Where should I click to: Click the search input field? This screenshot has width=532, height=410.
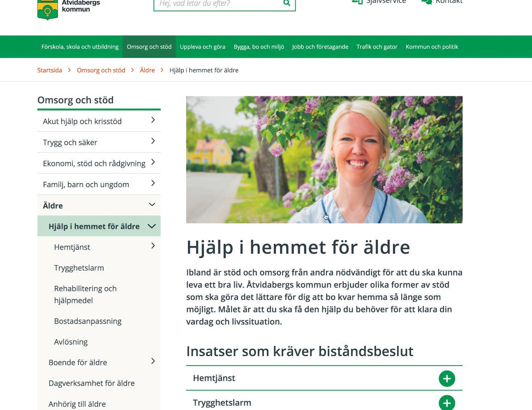218,3
